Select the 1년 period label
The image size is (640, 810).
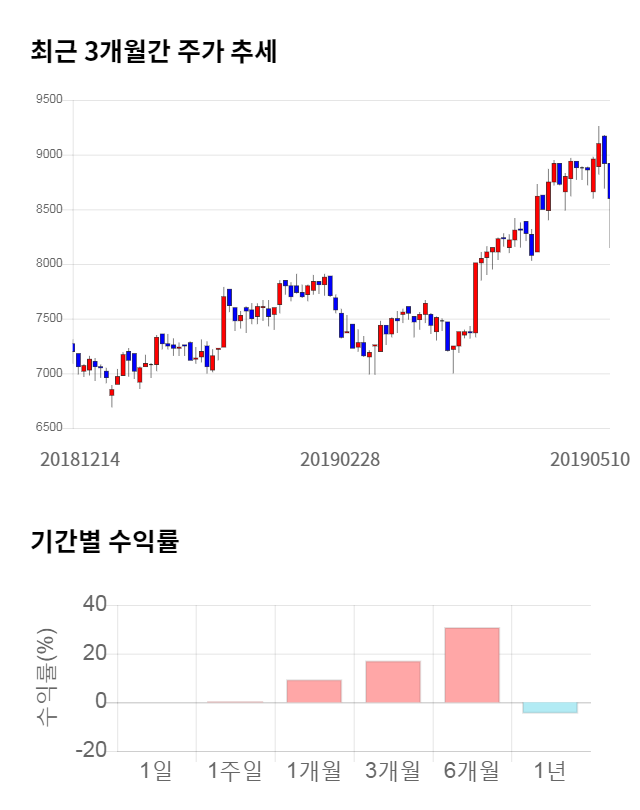550,771
